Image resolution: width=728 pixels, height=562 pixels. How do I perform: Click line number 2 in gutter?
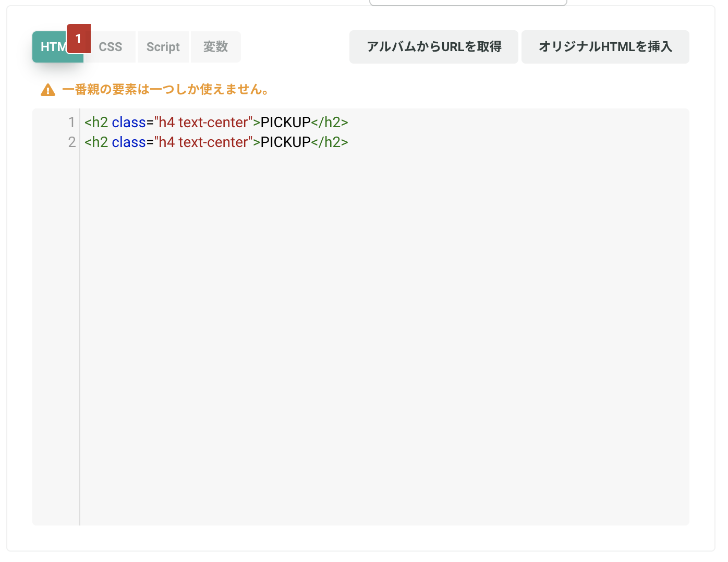pyautogui.click(x=72, y=142)
